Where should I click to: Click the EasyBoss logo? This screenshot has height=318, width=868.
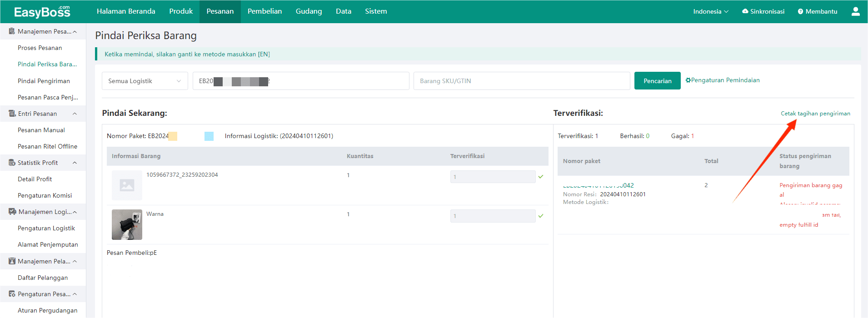(x=42, y=12)
